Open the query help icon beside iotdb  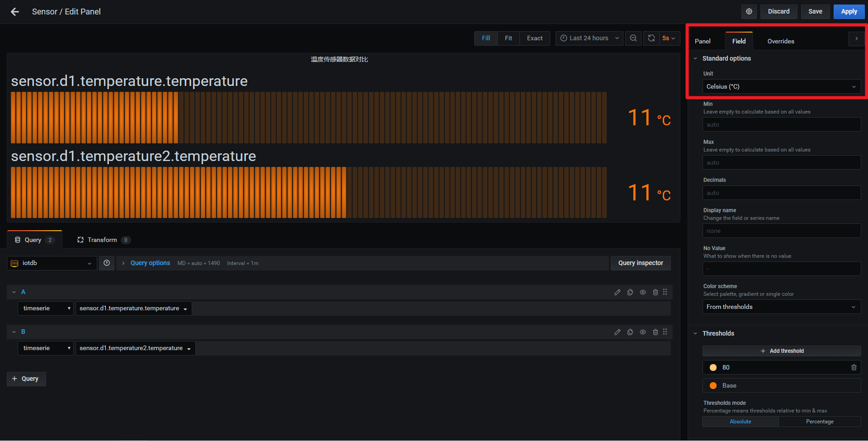[x=107, y=263]
